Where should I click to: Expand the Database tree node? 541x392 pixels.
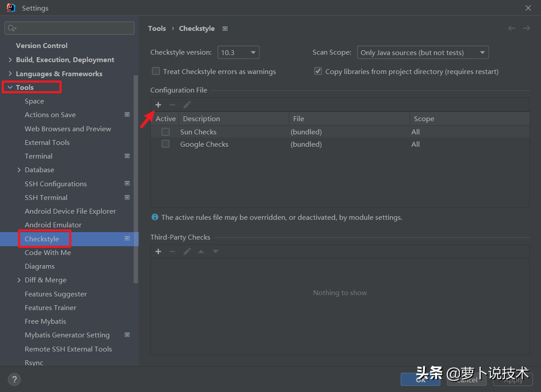[19, 170]
